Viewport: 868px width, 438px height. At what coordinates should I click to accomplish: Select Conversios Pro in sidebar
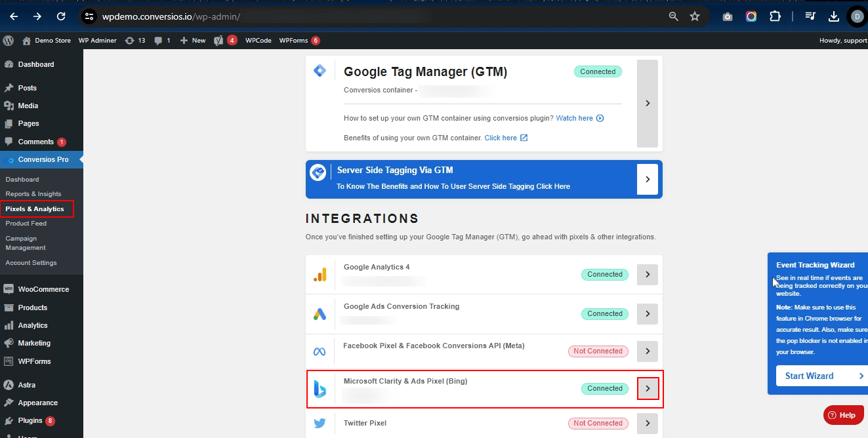point(41,159)
